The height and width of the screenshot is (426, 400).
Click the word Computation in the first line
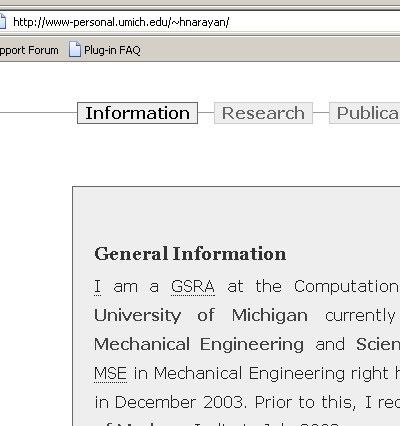click(x=347, y=287)
